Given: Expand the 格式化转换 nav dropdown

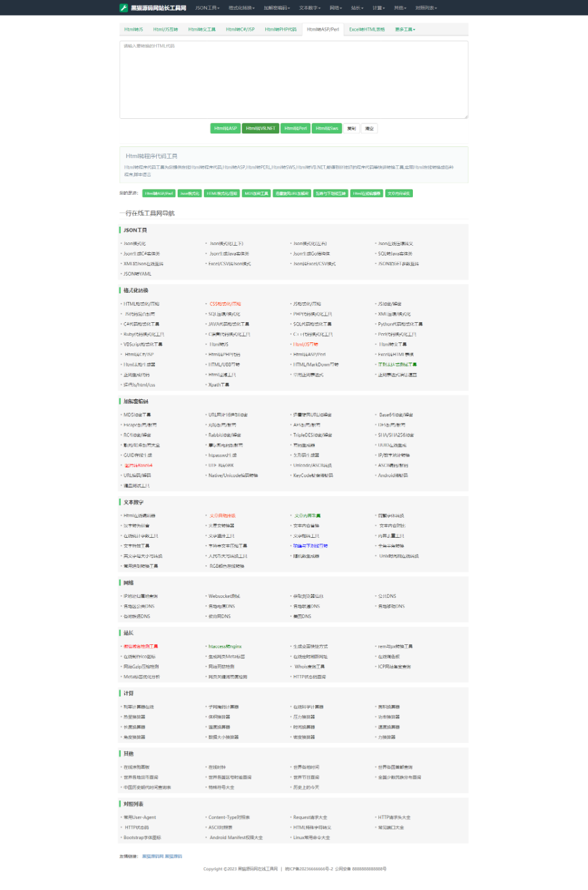Looking at the screenshot, I should (x=242, y=8).
